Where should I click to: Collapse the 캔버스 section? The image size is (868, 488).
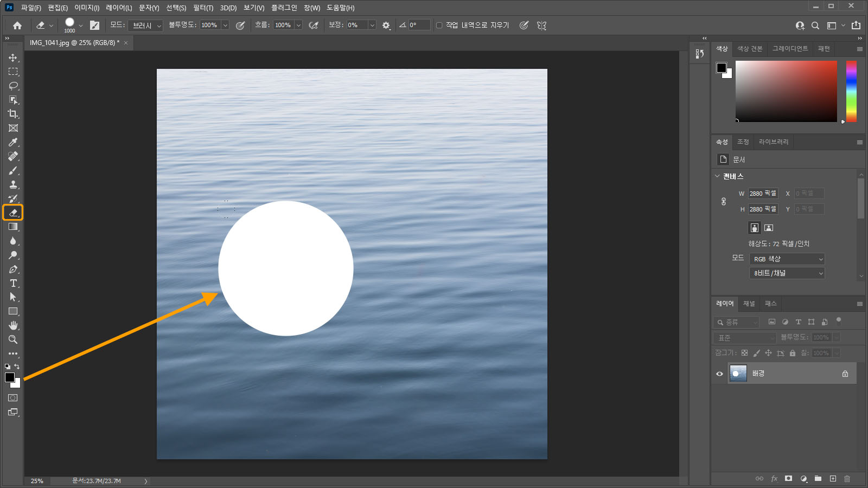tap(717, 176)
